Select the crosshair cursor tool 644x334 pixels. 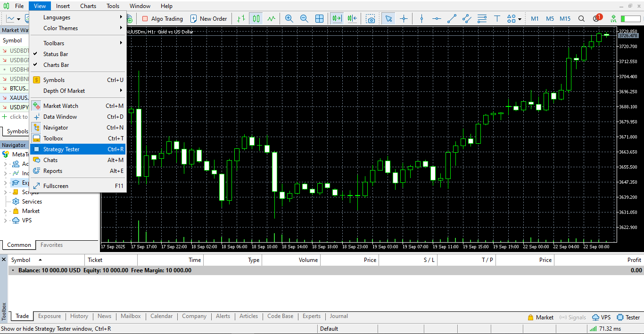point(404,19)
